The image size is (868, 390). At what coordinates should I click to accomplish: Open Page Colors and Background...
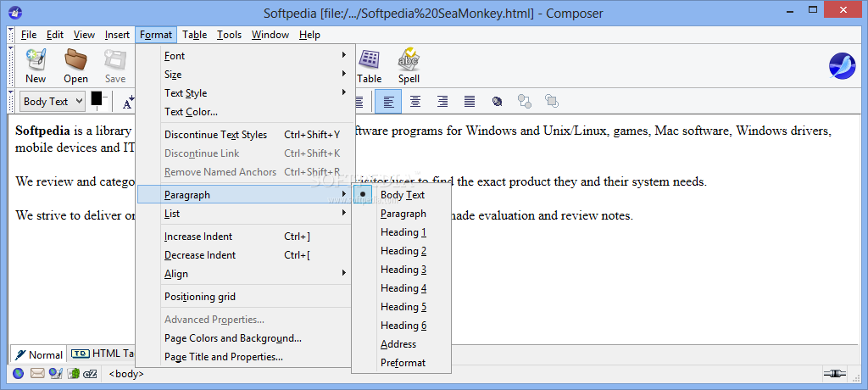click(x=244, y=338)
